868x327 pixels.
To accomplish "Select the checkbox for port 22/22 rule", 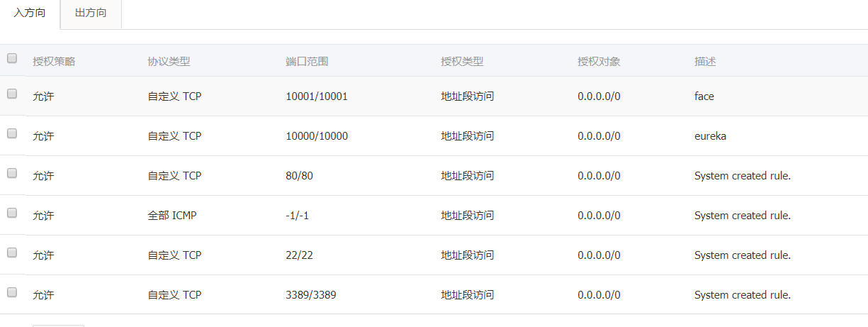I will pos(12,253).
